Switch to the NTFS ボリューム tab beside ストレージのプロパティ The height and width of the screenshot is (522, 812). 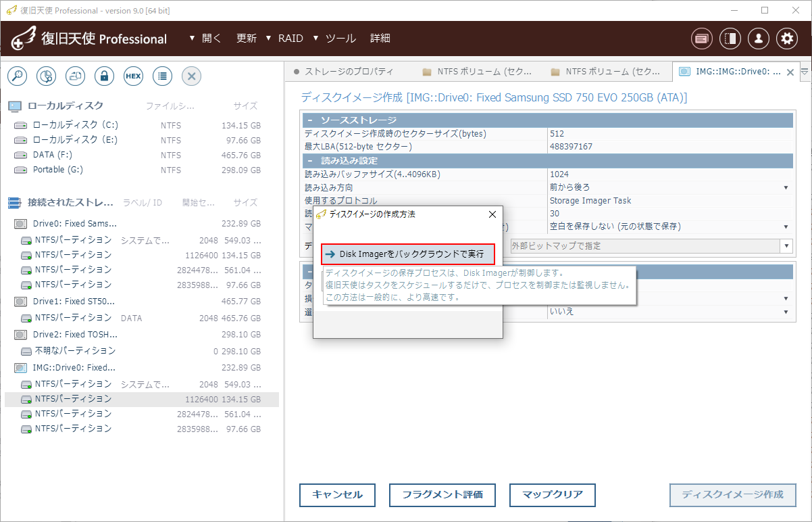click(478, 72)
